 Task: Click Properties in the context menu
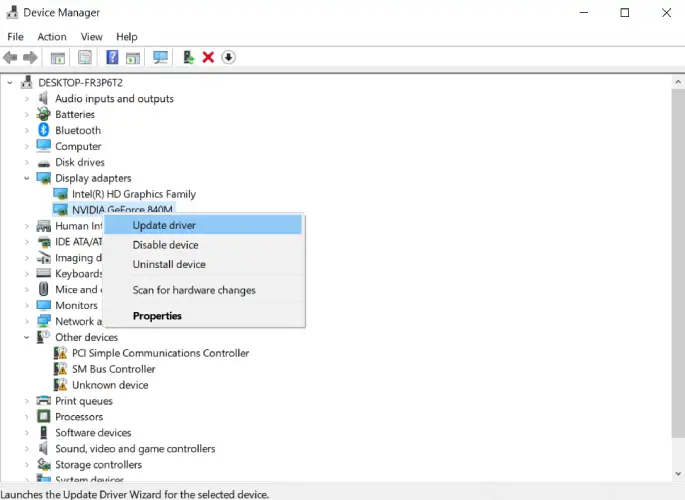(157, 316)
